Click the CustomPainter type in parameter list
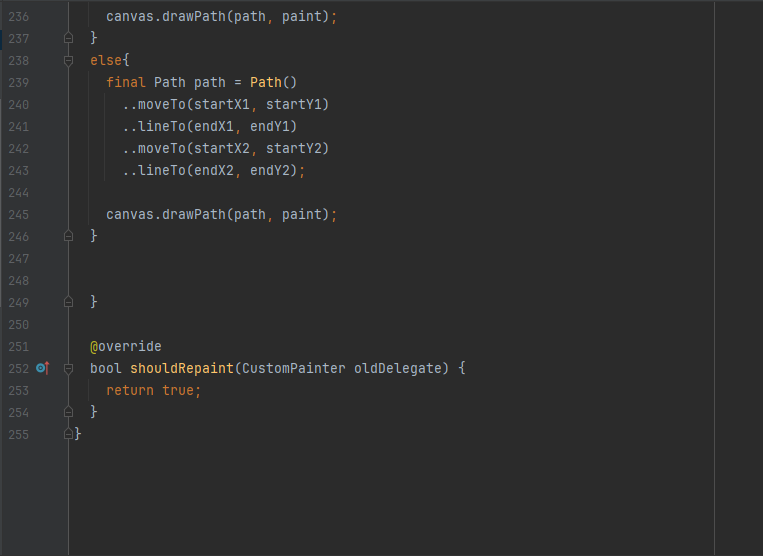The width and height of the screenshot is (763, 556). 294,368
